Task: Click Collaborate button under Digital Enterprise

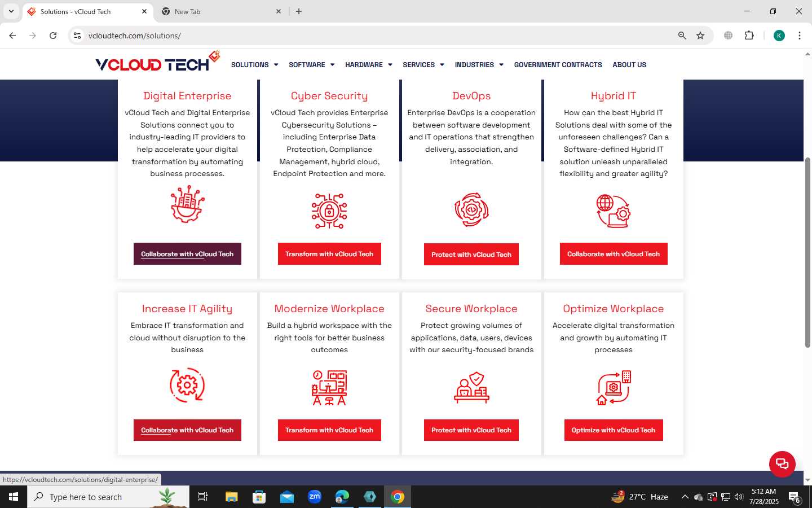Action: pyautogui.click(x=187, y=254)
